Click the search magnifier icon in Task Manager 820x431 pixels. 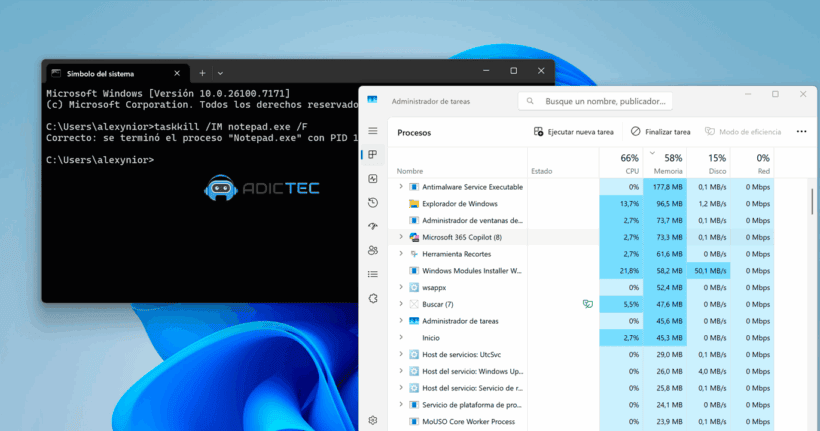530,101
